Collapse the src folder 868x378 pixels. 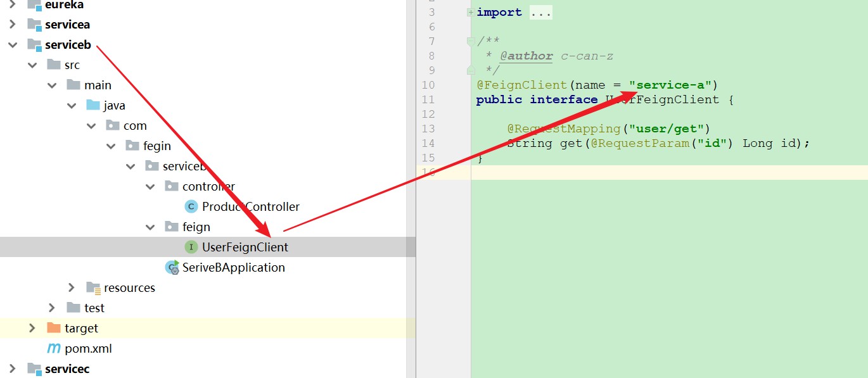pos(32,65)
